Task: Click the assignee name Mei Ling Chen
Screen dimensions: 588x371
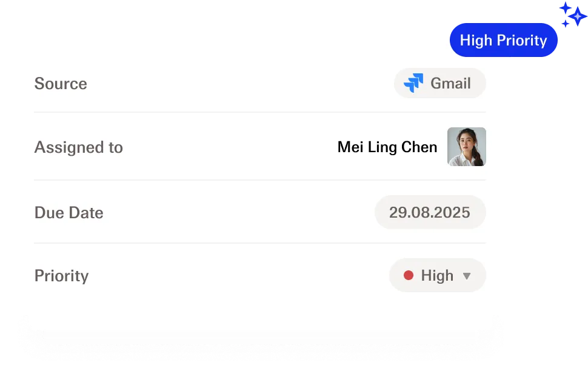Action: (387, 147)
